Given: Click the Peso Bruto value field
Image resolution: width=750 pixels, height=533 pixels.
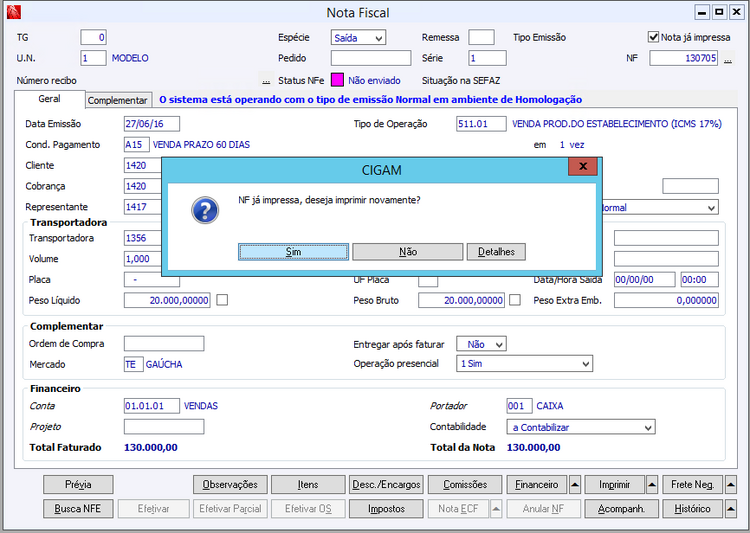Looking at the screenshot, I should pyautogui.click(x=461, y=300).
